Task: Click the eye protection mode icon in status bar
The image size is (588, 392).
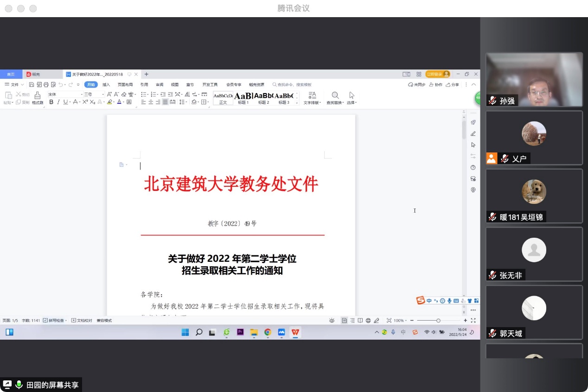Action: coord(332,321)
